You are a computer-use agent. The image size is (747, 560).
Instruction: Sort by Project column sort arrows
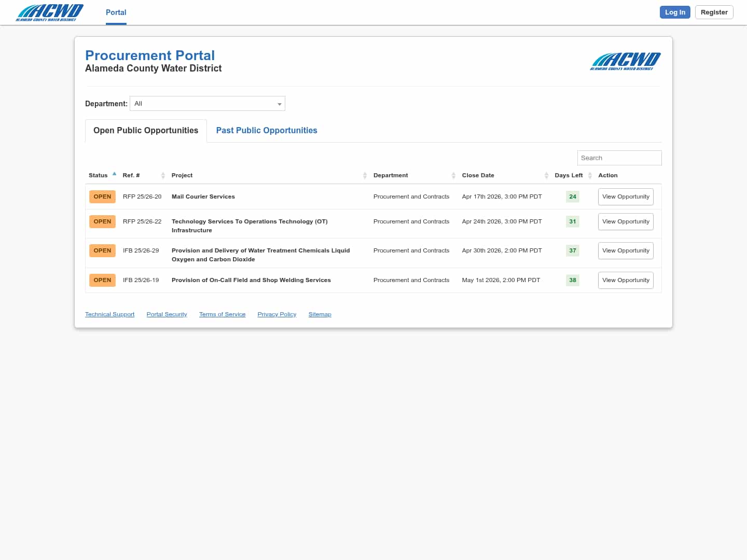tap(365, 176)
